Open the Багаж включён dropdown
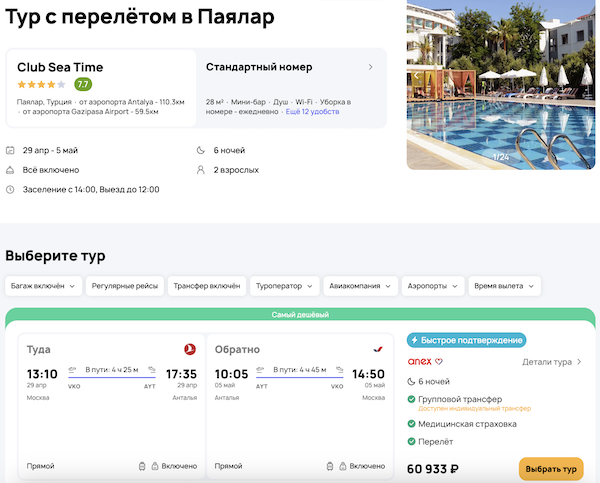Viewport: 600px width, 483px height. pyautogui.click(x=44, y=286)
